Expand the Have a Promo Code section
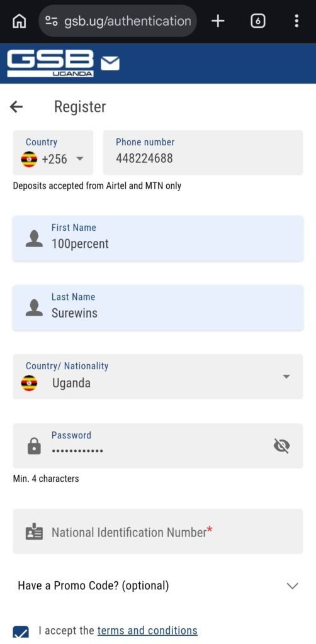 pos(158,586)
